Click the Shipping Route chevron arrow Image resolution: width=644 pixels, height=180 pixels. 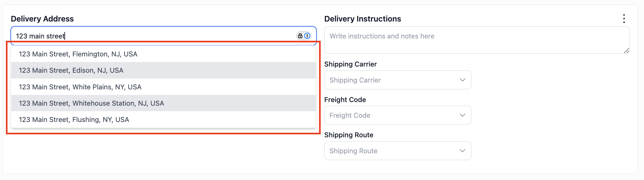click(x=462, y=151)
